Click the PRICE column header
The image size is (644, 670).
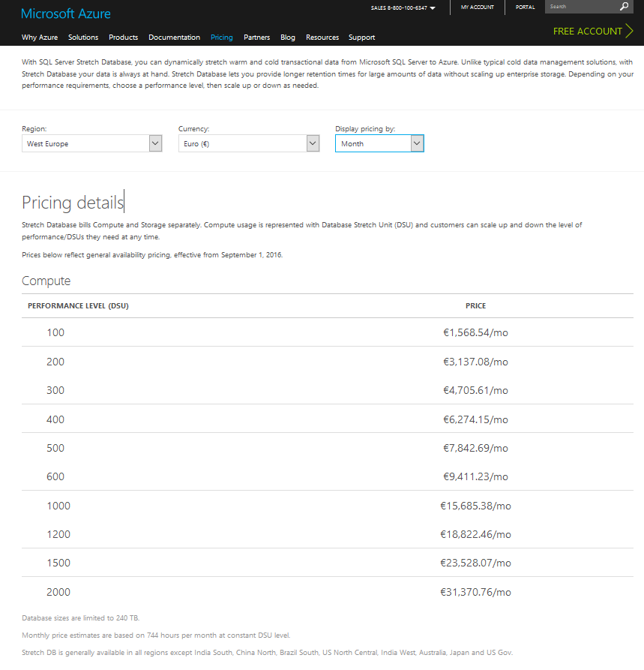tap(476, 305)
